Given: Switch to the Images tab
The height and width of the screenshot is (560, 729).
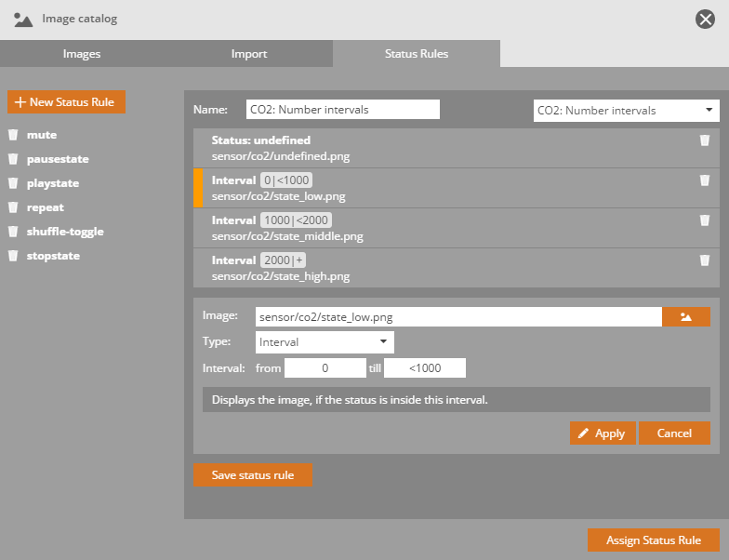Looking at the screenshot, I should [82, 54].
